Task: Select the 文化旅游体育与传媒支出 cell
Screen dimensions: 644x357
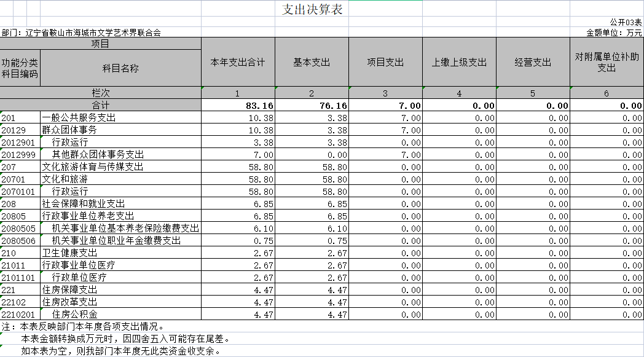Action: pos(120,167)
